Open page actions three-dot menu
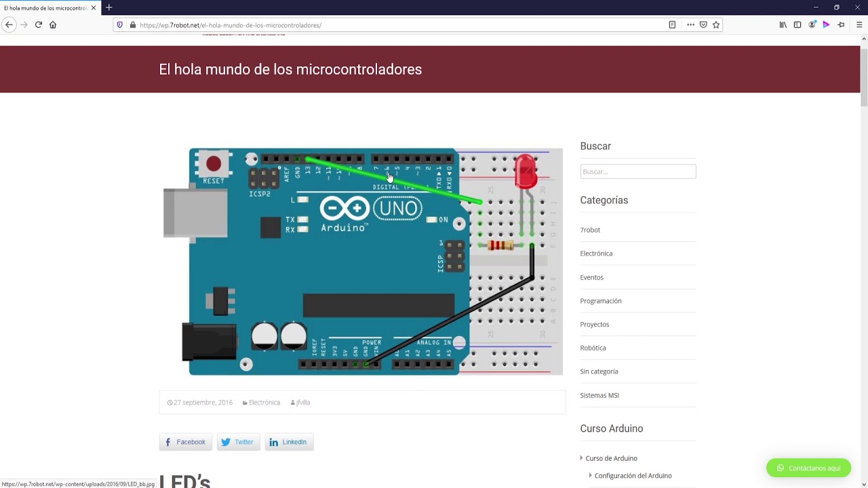This screenshot has height=488, width=868. coord(690,25)
